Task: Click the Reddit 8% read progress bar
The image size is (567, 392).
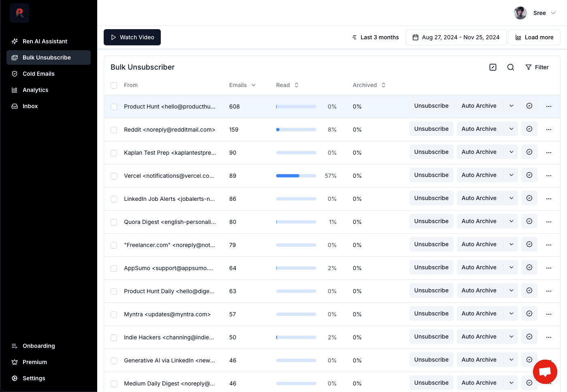Action: [296, 130]
